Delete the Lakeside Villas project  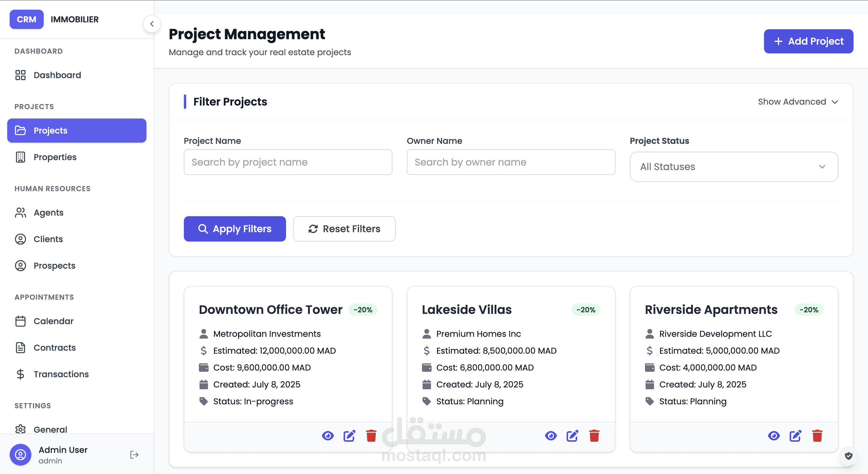[594, 436]
